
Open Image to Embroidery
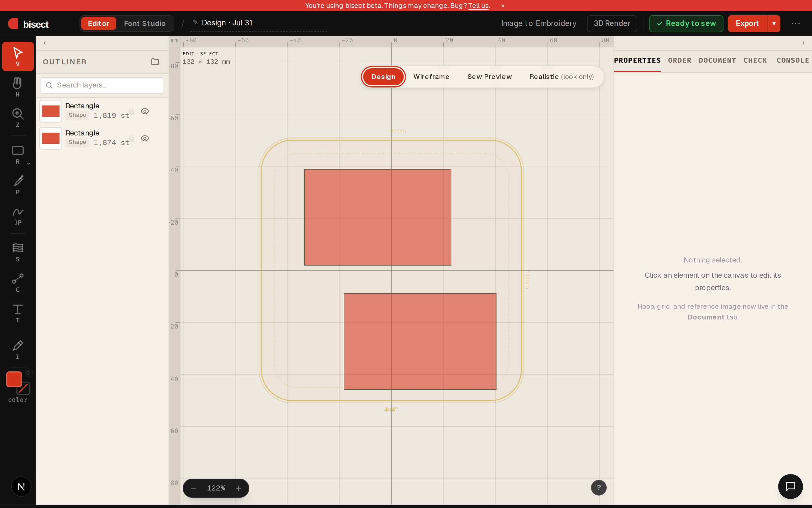point(539,23)
